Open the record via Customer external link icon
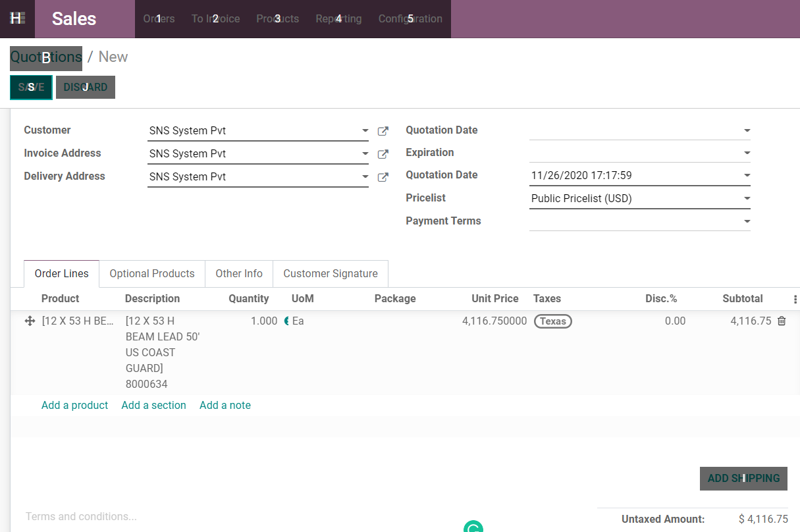This screenshot has width=800, height=532. pos(383,130)
